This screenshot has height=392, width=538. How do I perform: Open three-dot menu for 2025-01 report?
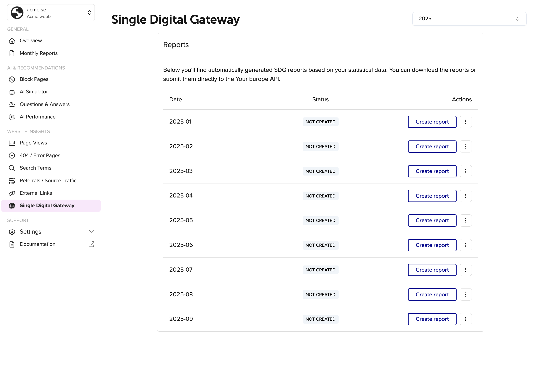pos(465,122)
